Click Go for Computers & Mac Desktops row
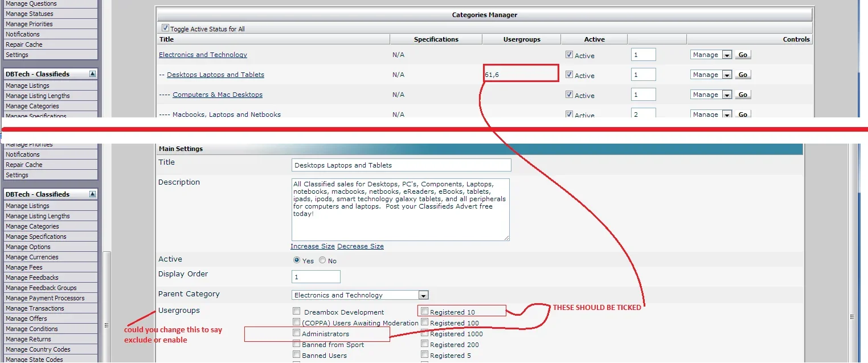Viewport: 868px width, 363px height. (x=743, y=95)
